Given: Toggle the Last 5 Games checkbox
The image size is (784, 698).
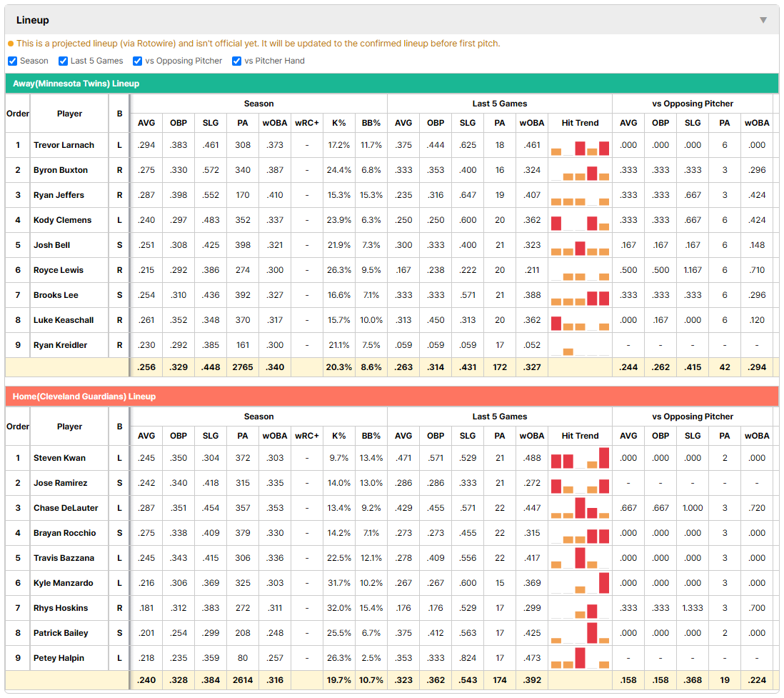Looking at the screenshot, I should pyautogui.click(x=63, y=61).
